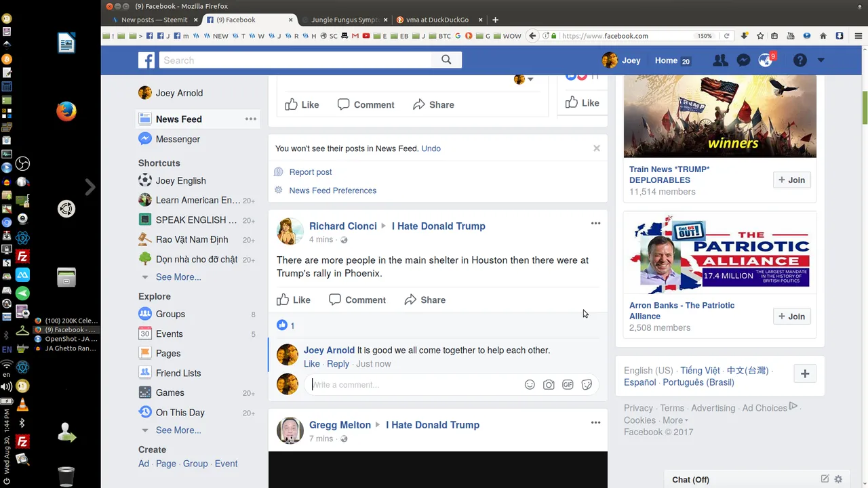The height and width of the screenshot is (488, 868).
Task: Dismiss the hidden post notice
Action: pos(597,148)
